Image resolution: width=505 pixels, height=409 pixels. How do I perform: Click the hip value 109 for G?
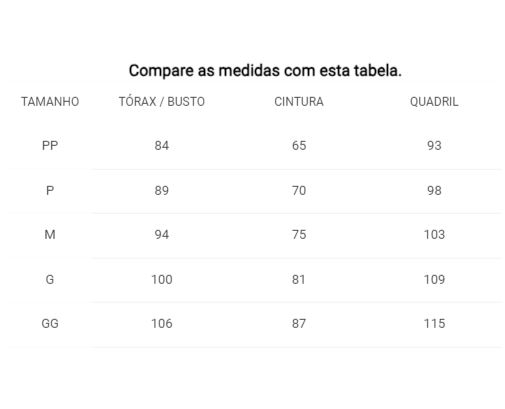point(434,279)
